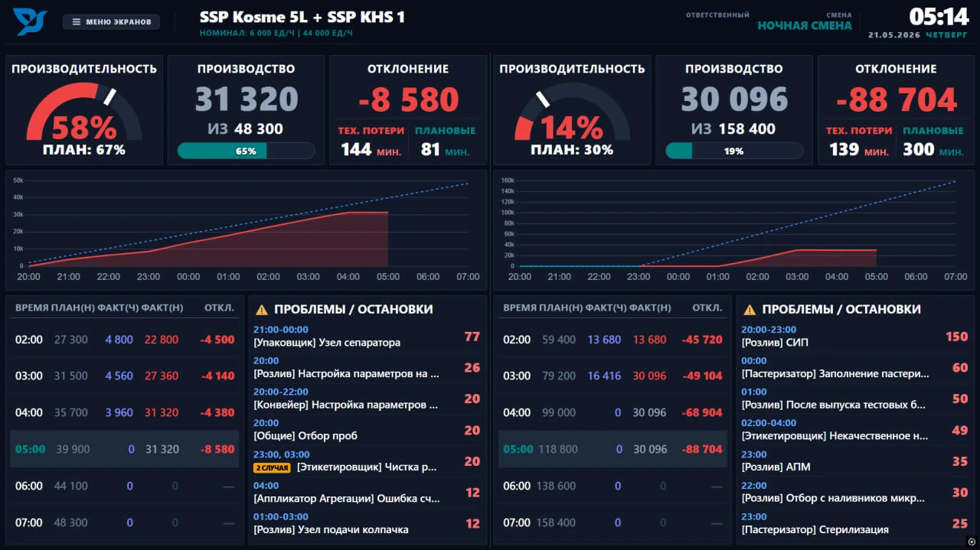Click the 04:00 point on left production chart
The height and width of the screenshot is (550, 980).
point(348,213)
